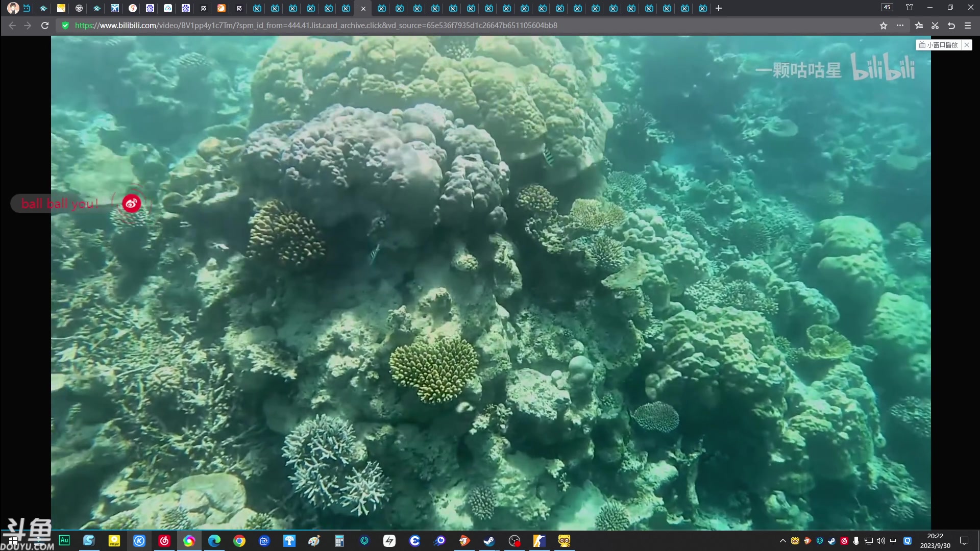980x551 pixels.
Task: Switch to the cloud icon tab
Action: 168,8
